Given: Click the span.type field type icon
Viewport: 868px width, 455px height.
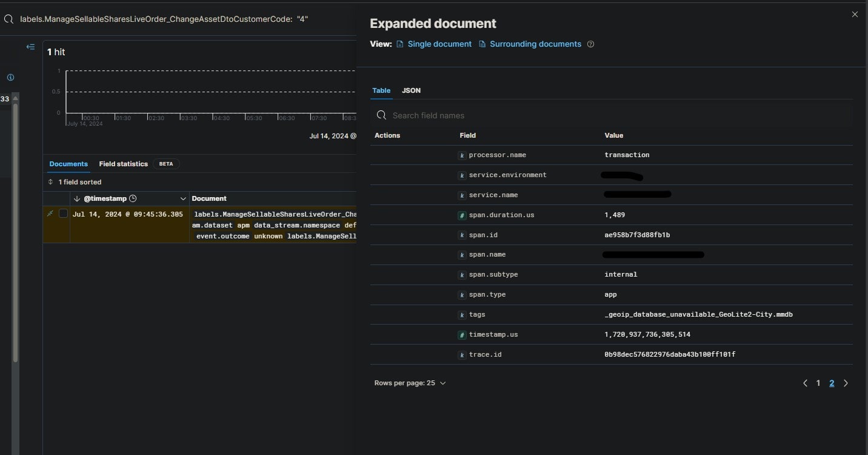Looking at the screenshot, I should pos(462,295).
